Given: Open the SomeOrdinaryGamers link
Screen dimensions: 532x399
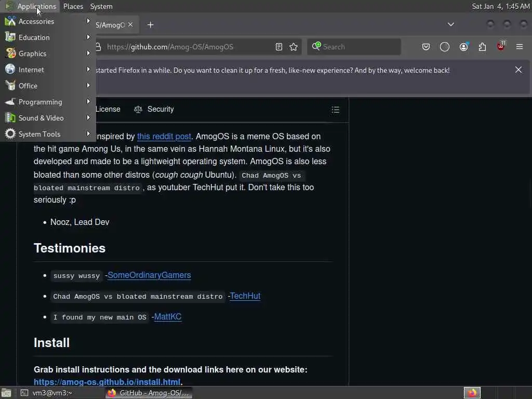Looking at the screenshot, I should [149, 275].
